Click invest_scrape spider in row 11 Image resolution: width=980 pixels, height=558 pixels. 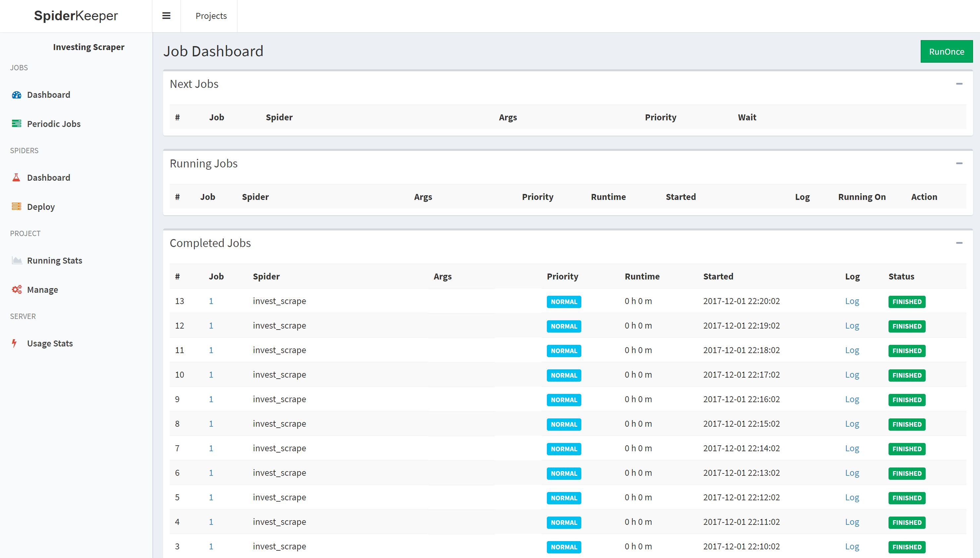280,350
